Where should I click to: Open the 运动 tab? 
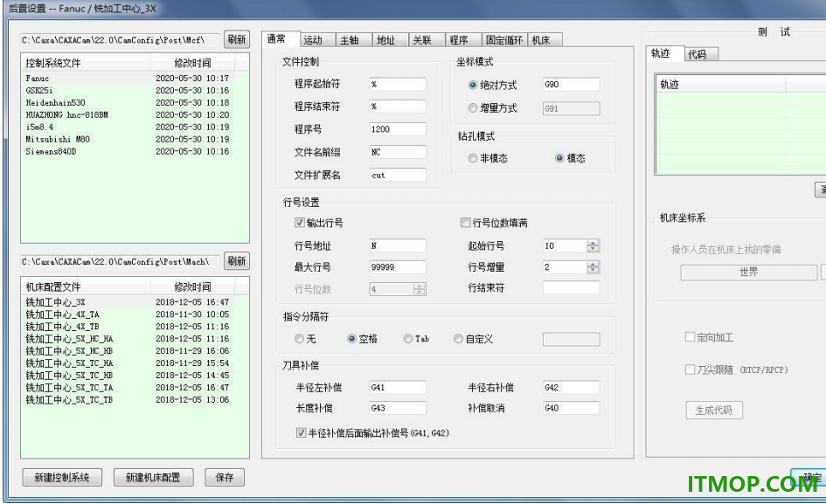coord(317,40)
